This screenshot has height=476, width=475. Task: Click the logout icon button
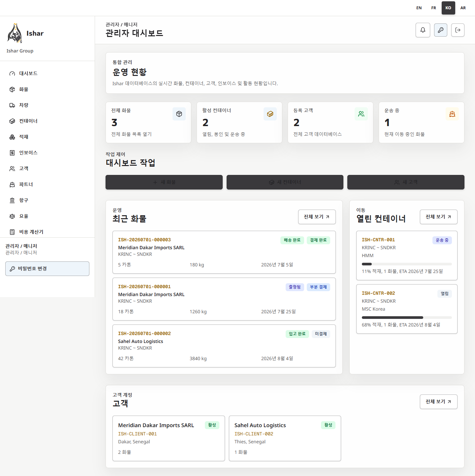458,30
